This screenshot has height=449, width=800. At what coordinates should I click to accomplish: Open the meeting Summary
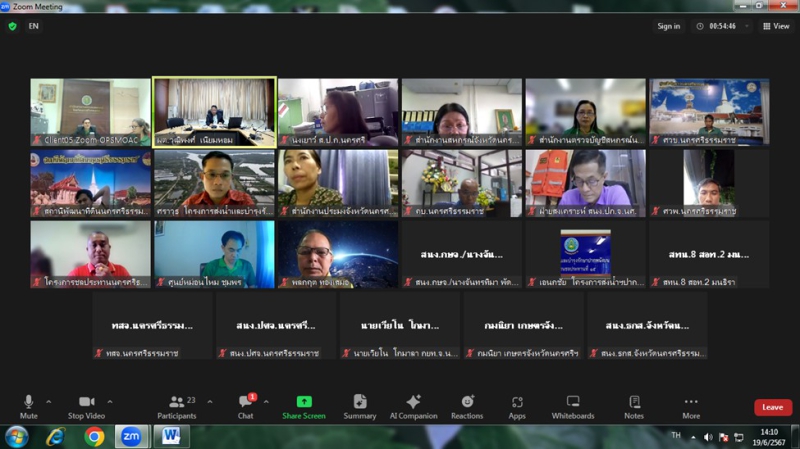[360, 405]
